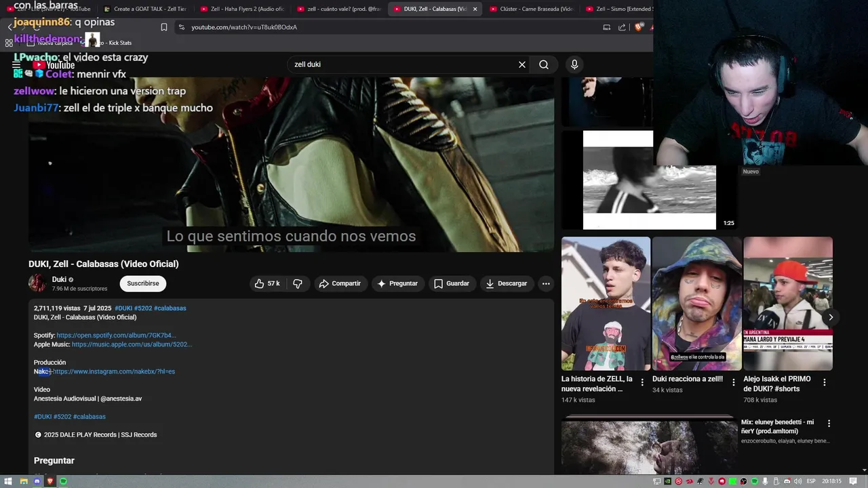Open options menu for Mix eluney benedetti
The image size is (868, 488).
point(829,423)
